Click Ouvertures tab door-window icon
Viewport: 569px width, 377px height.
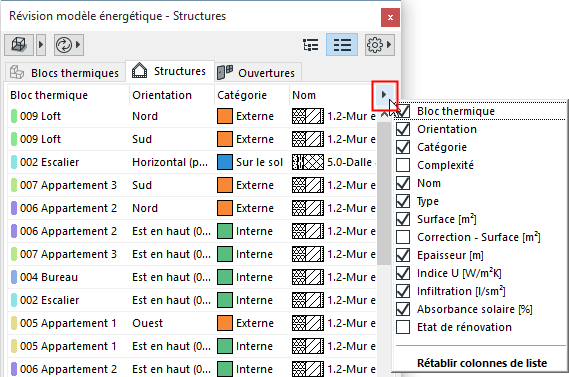pyautogui.click(x=225, y=72)
